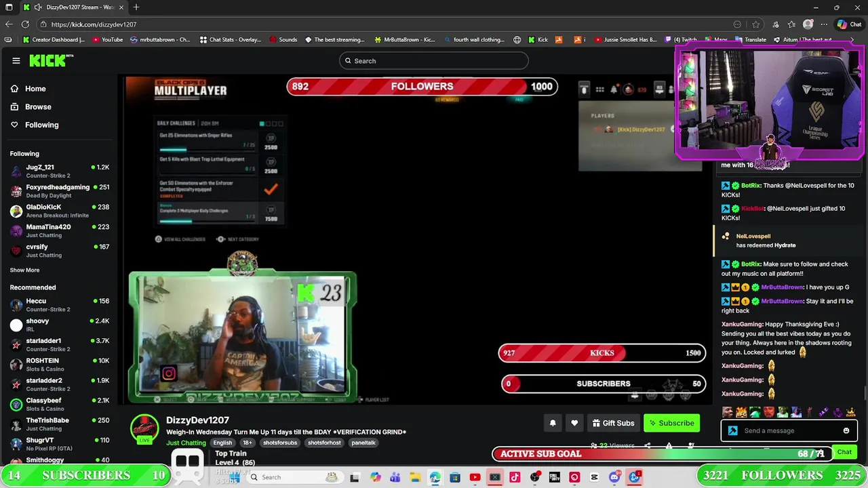Reload the page with refresh icon
Viewport: 868px width, 488px height.
click(x=25, y=24)
